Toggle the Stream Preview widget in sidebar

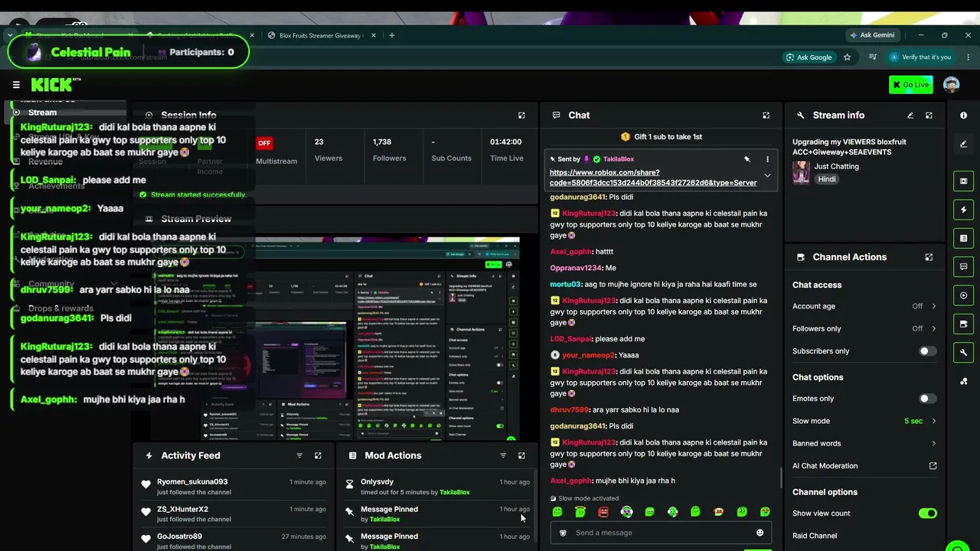click(x=963, y=181)
